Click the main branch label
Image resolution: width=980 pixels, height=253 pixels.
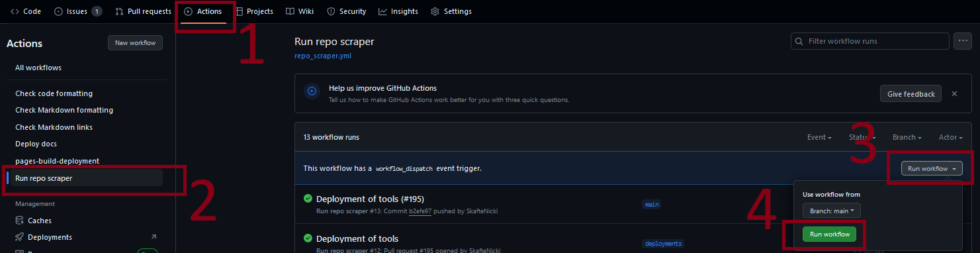point(652,205)
